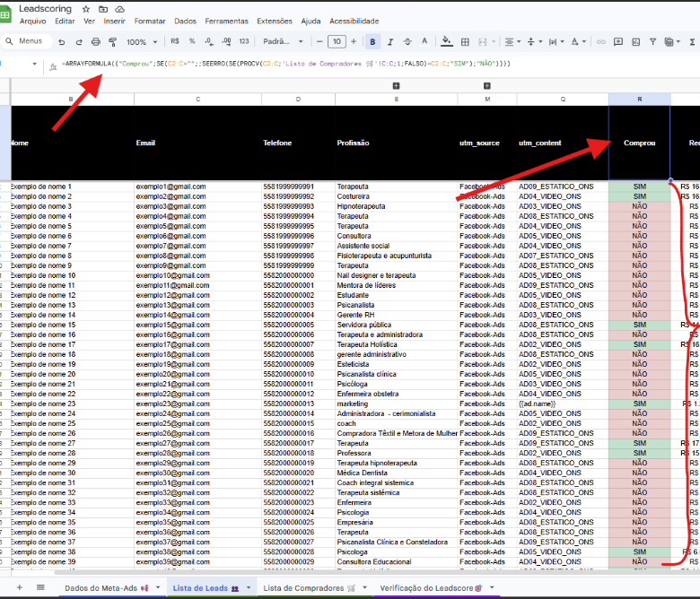This screenshot has height=599, width=700.
Task: Insert a chart using toolbar icon
Action: (x=636, y=42)
